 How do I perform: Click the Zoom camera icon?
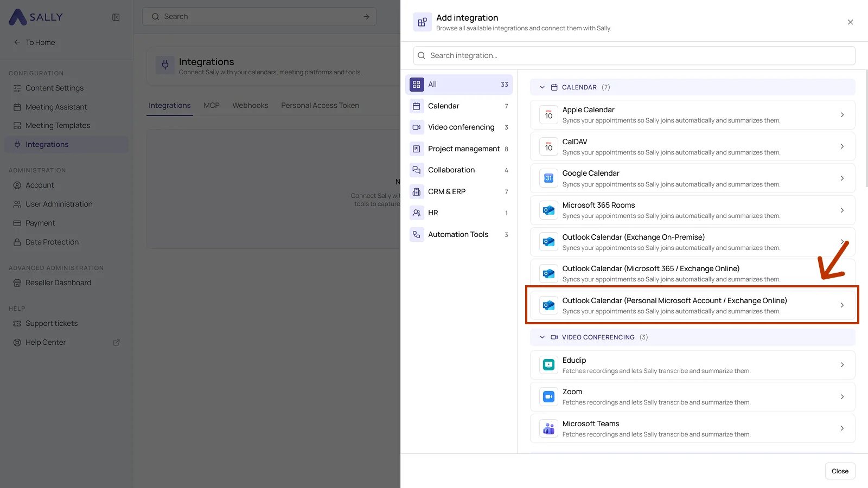pos(548,397)
